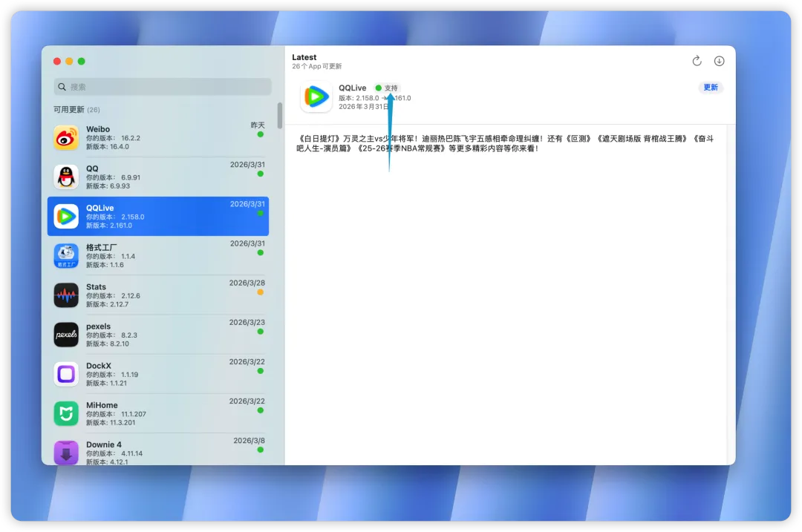The image size is (802, 532).
Task: Click the Latest heading
Action: coord(304,57)
